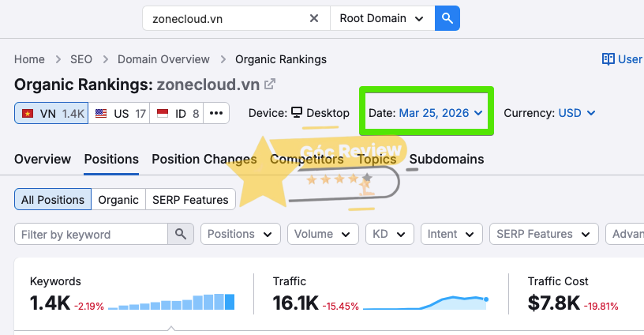Change the Desktop device selector

pyautogui.click(x=320, y=113)
